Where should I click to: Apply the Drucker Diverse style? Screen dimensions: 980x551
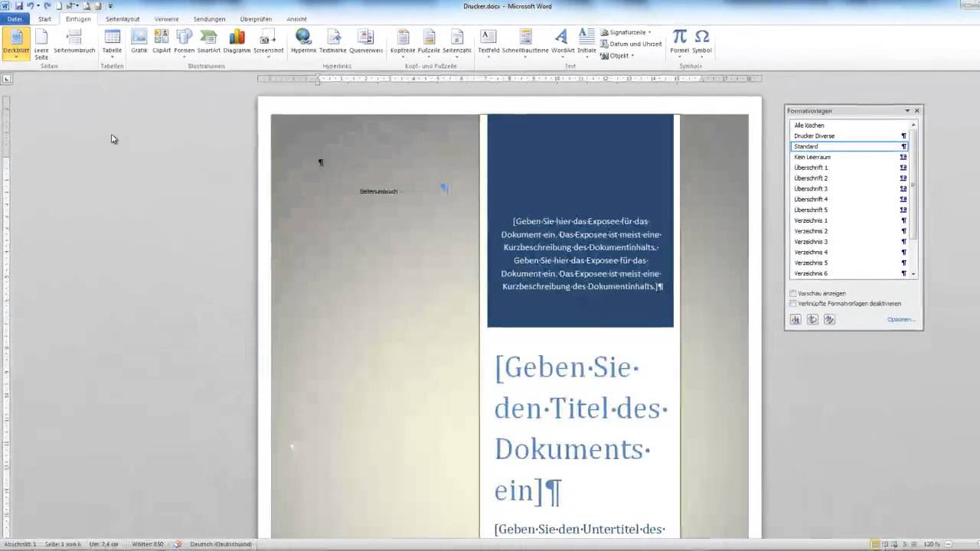[x=849, y=135]
